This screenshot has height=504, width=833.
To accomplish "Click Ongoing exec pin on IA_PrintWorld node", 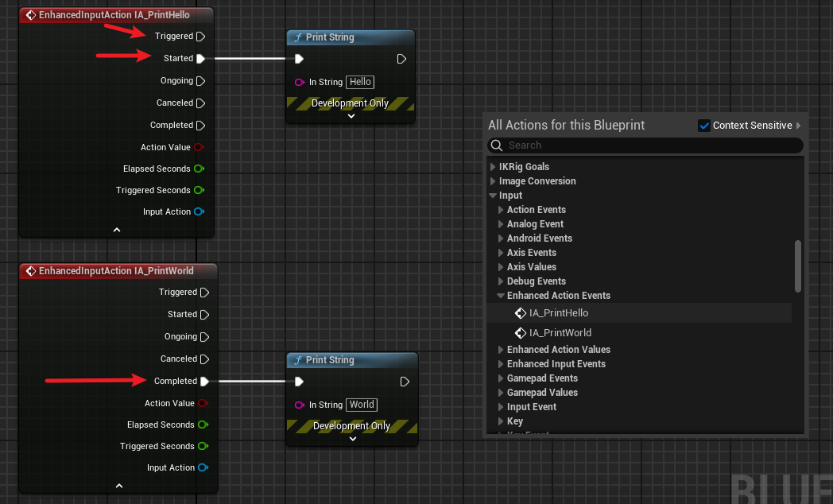I will 204,337.
